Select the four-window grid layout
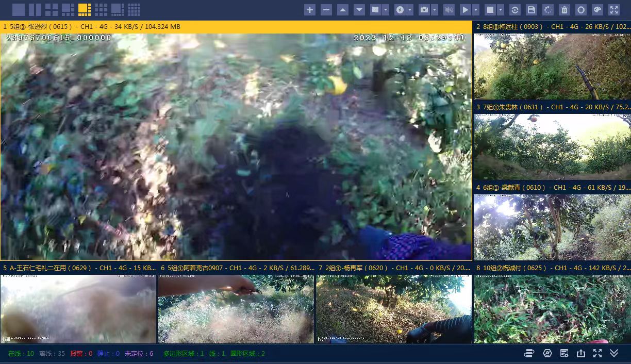The height and width of the screenshot is (364, 631). coord(52,9)
